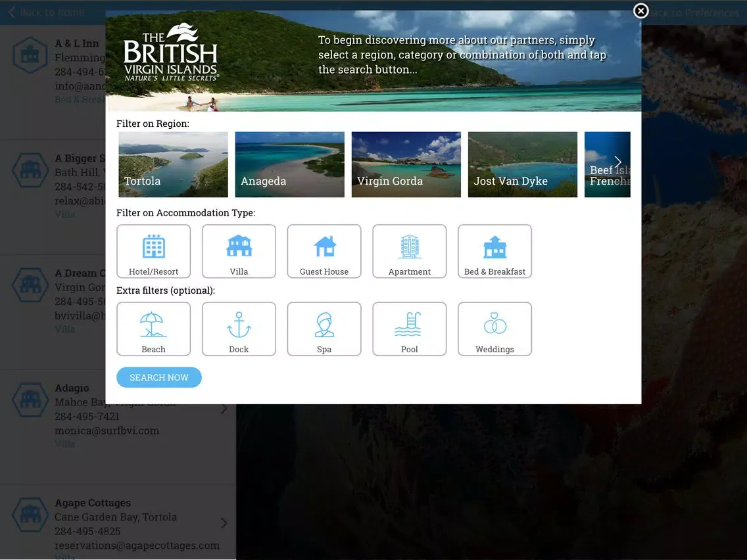The height and width of the screenshot is (560, 747).
Task: Click the phone number 284-495-7421
Action: pos(87,416)
